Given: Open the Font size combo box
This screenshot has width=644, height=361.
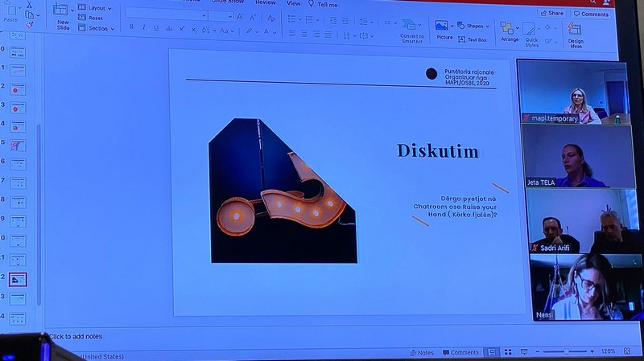Looking at the screenshot, I should 221,16.
